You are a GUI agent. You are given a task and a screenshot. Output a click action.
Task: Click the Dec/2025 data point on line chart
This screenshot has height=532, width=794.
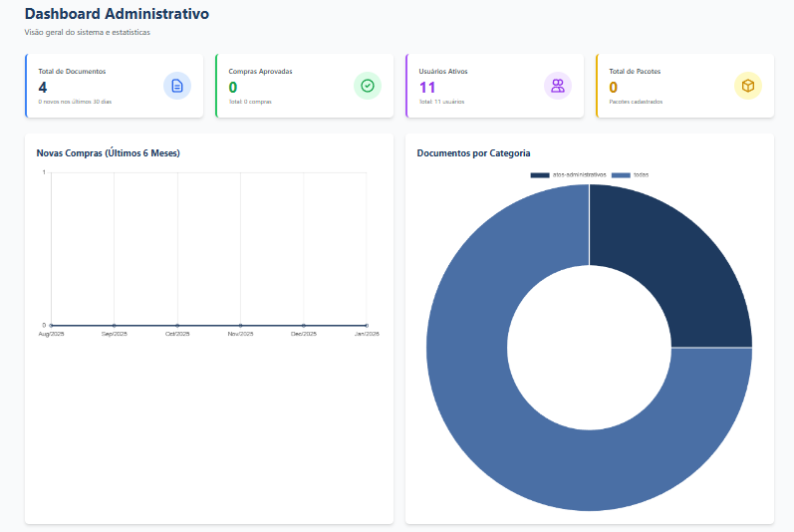304,325
